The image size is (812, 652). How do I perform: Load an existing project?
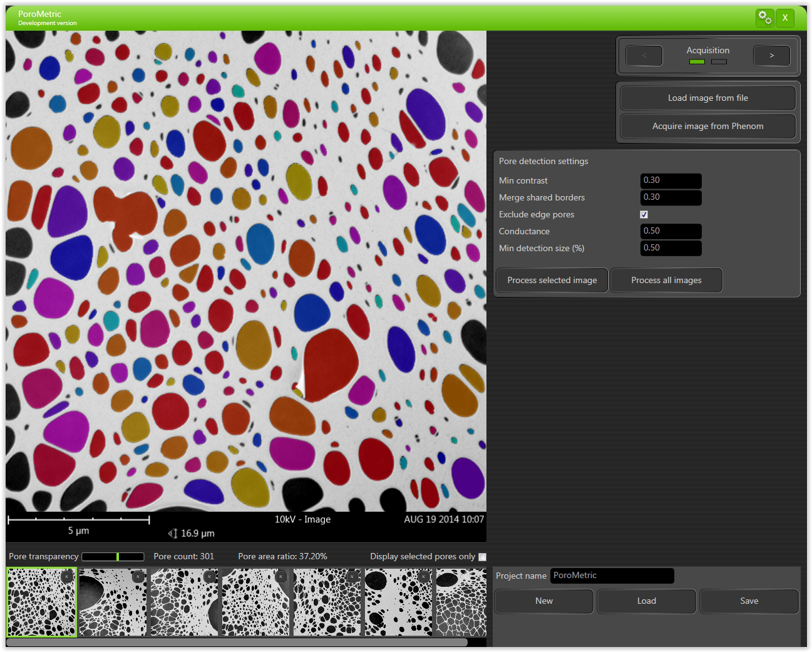tap(646, 601)
